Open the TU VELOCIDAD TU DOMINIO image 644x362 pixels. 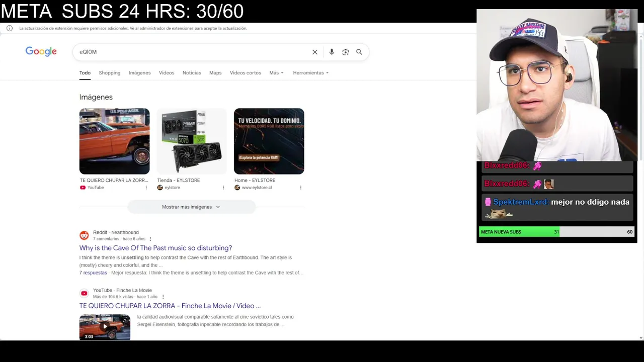[269, 141]
